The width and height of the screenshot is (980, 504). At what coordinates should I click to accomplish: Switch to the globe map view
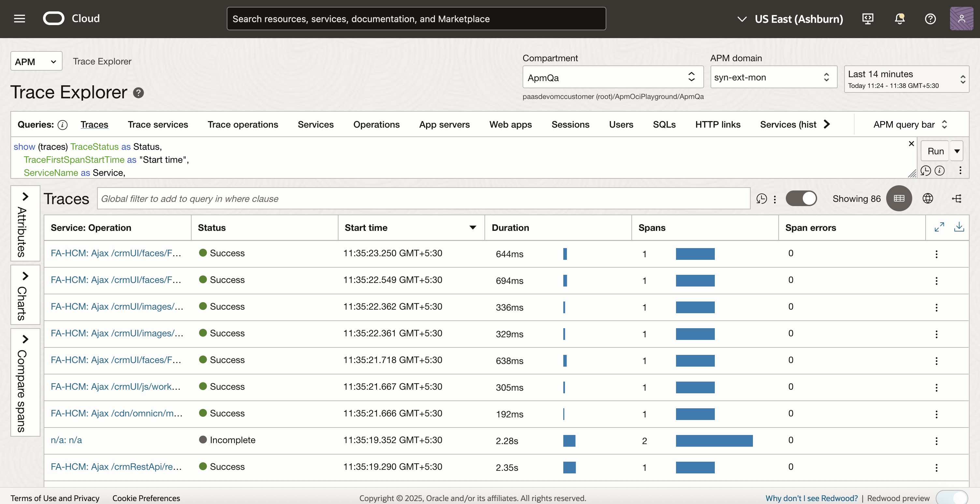click(x=928, y=198)
